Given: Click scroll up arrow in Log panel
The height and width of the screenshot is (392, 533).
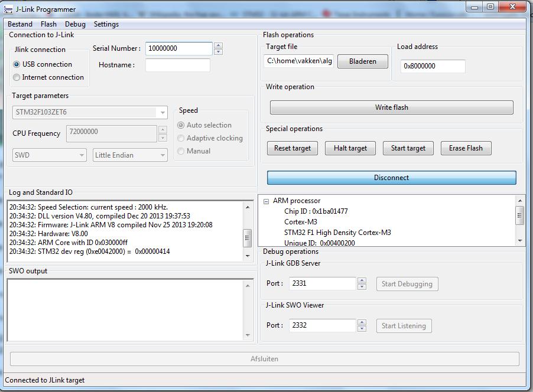Looking at the screenshot, I should 248,207.
